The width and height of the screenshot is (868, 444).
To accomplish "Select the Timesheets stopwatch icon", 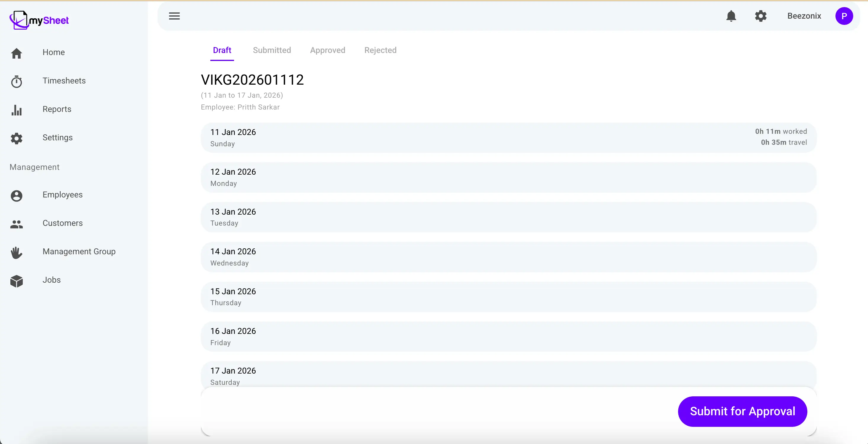I will tap(17, 82).
